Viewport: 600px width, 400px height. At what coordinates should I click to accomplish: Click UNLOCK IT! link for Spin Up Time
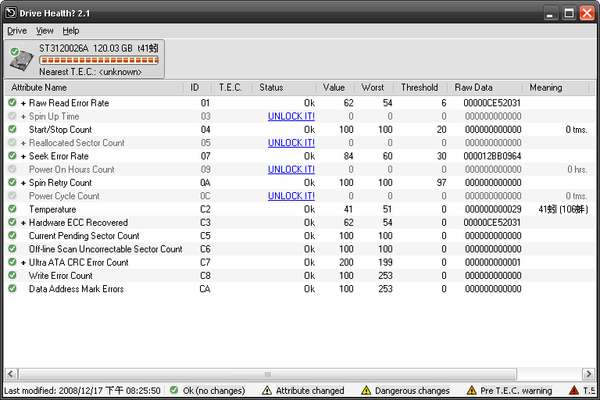tap(291, 116)
